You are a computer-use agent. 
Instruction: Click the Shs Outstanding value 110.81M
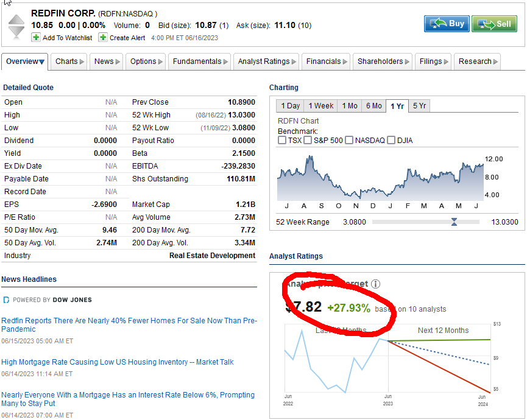pyautogui.click(x=241, y=178)
